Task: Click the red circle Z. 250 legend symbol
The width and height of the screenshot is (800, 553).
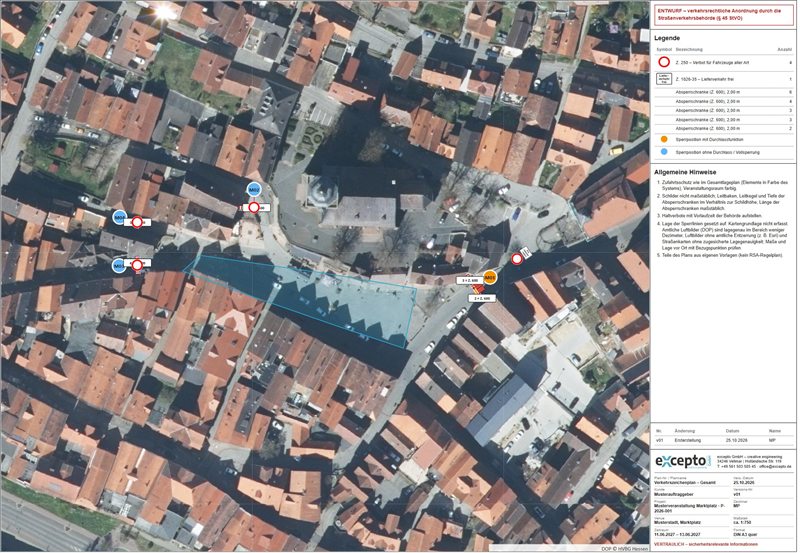Action: pyautogui.click(x=664, y=63)
